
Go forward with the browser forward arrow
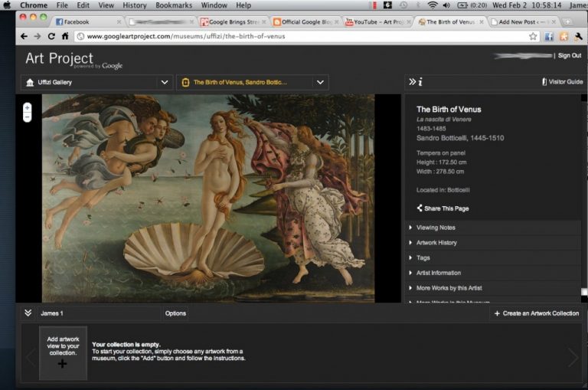38,37
